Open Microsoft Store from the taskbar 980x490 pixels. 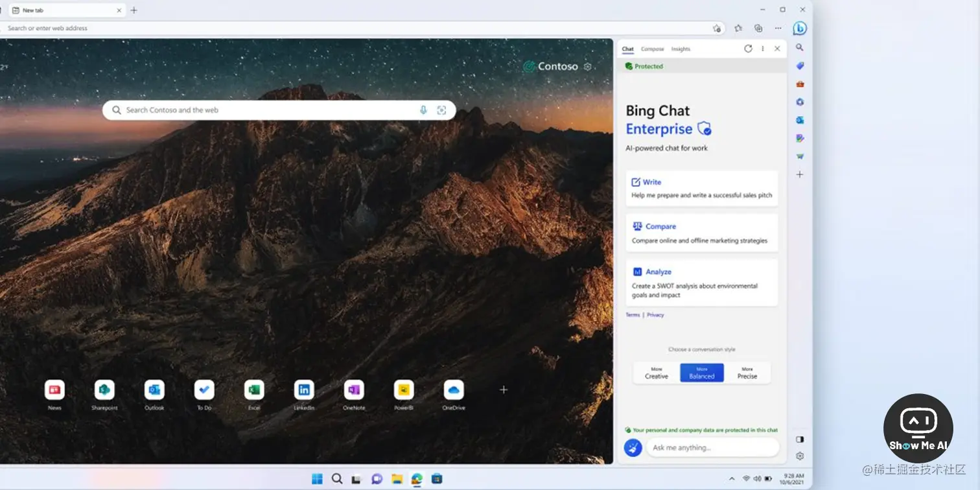click(437, 479)
